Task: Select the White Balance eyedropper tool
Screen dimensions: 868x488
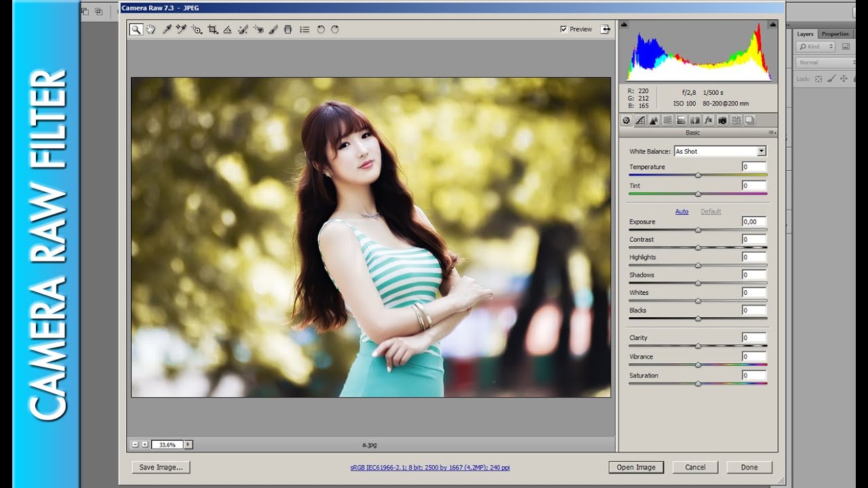Action: point(166,29)
